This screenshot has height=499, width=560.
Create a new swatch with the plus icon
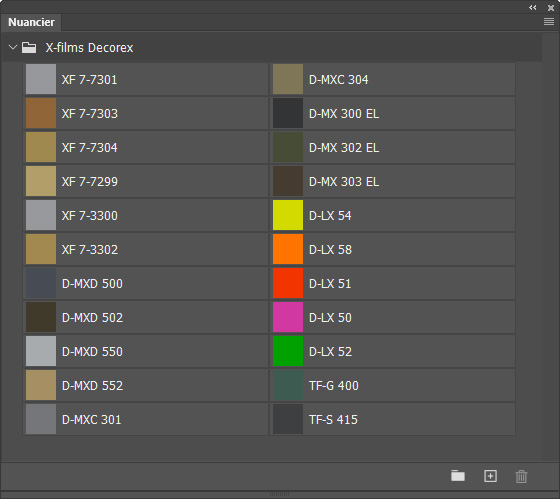point(490,476)
